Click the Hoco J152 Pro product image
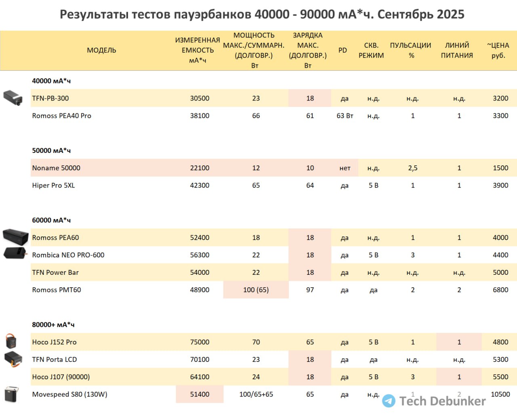 coord(11,341)
